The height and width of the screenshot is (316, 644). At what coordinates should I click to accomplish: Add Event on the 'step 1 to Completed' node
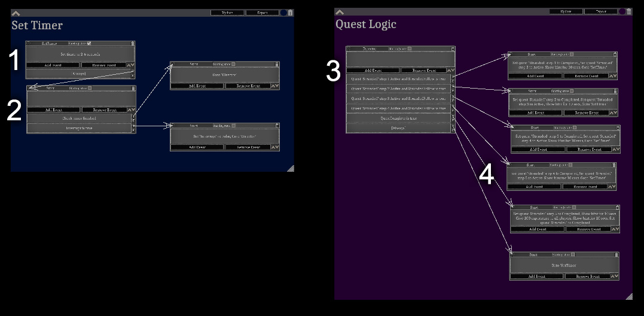pos(535,75)
